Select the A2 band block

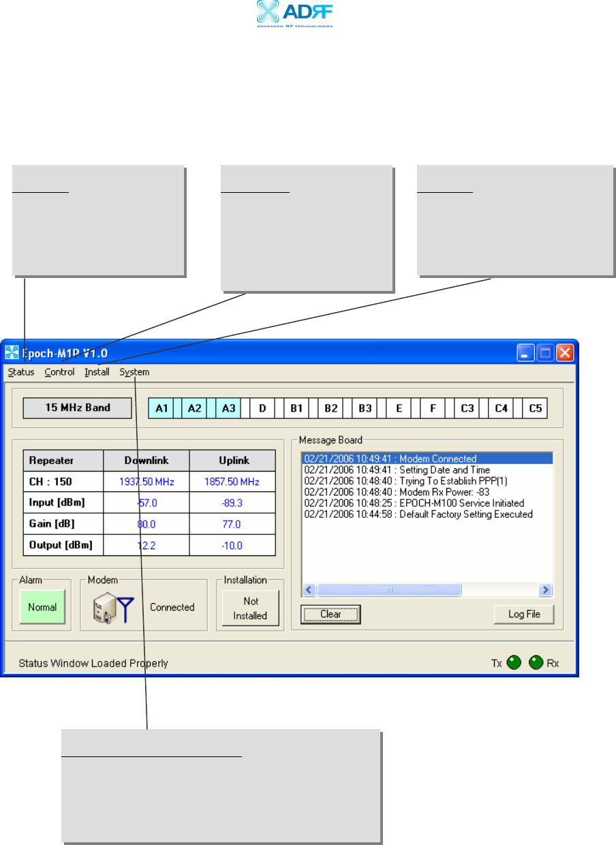click(195, 409)
